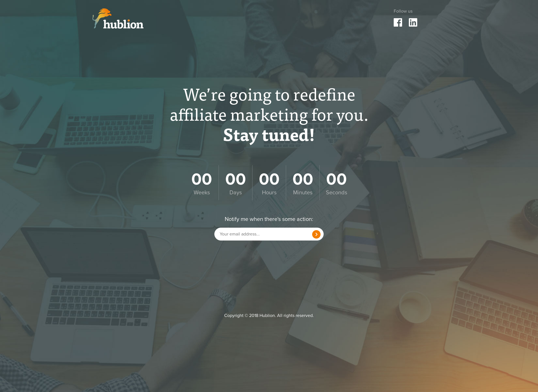The height and width of the screenshot is (392, 538).
Task: Click the 'Follow us' label area
Action: (403, 11)
